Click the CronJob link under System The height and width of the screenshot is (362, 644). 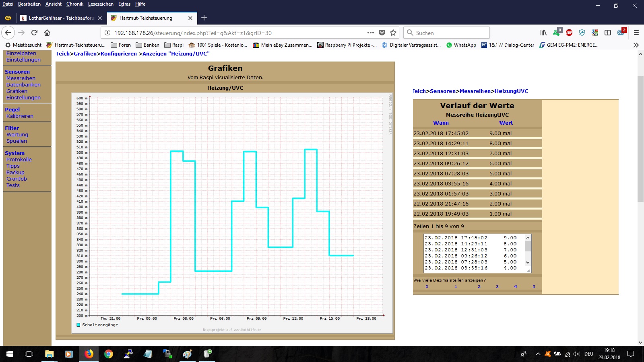(x=17, y=179)
